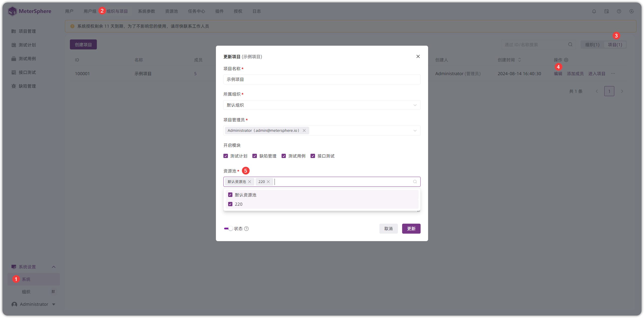Click the 取消 button

coord(388,229)
